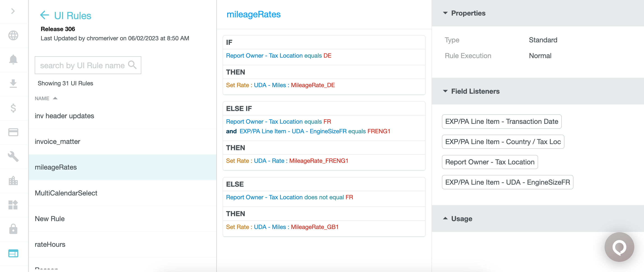This screenshot has width=644, height=272.
Task: Collapse the Field Listeners section
Action: [x=445, y=91]
